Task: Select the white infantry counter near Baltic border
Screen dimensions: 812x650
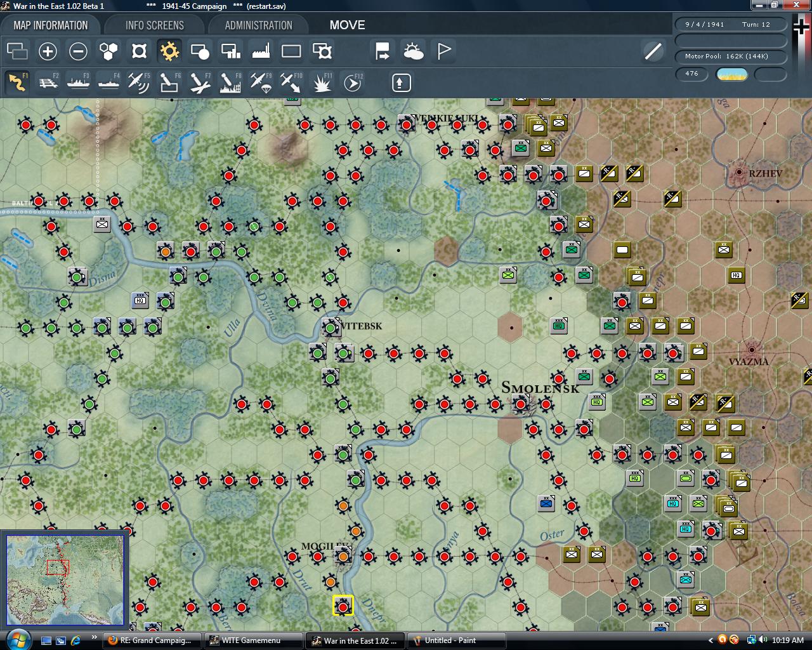Action: (x=102, y=223)
